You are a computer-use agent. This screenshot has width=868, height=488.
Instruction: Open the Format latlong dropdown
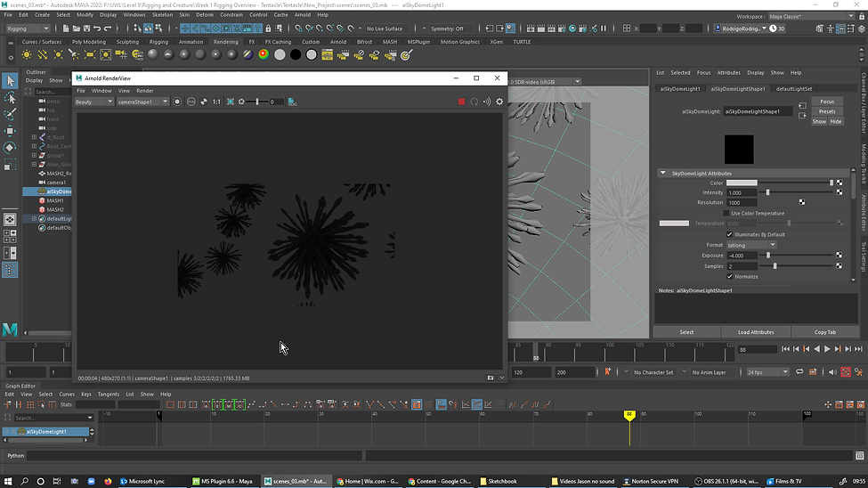(751, 245)
